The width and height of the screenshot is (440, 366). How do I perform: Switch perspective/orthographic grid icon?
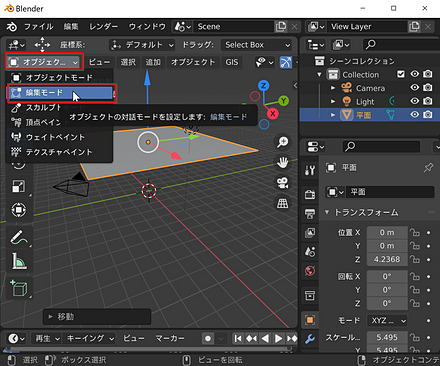tap(283, 203)
